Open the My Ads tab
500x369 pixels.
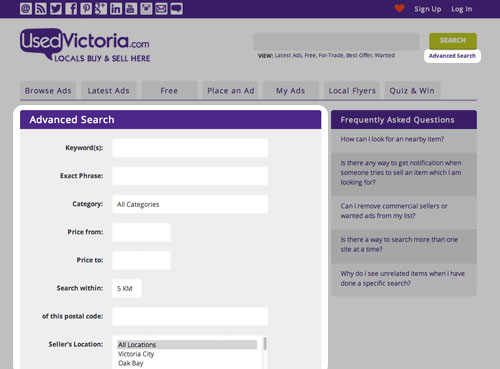[x=291, y=91]
